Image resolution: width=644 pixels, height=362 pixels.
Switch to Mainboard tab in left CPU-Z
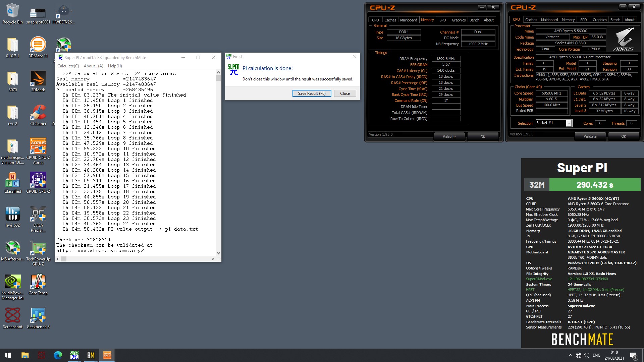pos(409,20)
